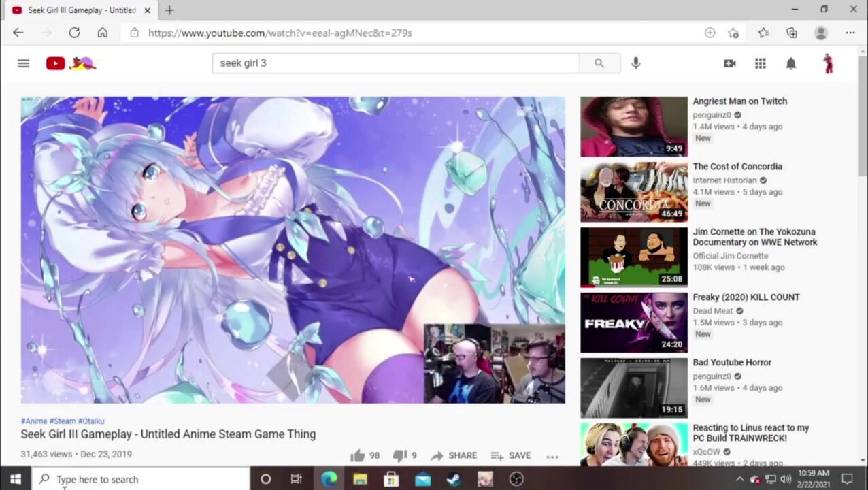Image resolution: width=868 pixels, height=490 pixels.
Task: Click the page vertical scrollbar
Action: click(862, 136)
